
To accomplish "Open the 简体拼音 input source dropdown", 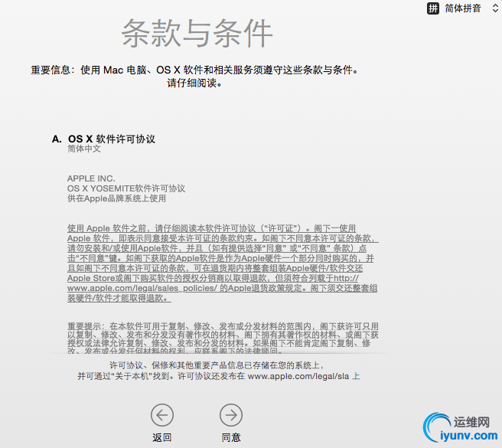I will pyautogui.click(x=463, y=8).
